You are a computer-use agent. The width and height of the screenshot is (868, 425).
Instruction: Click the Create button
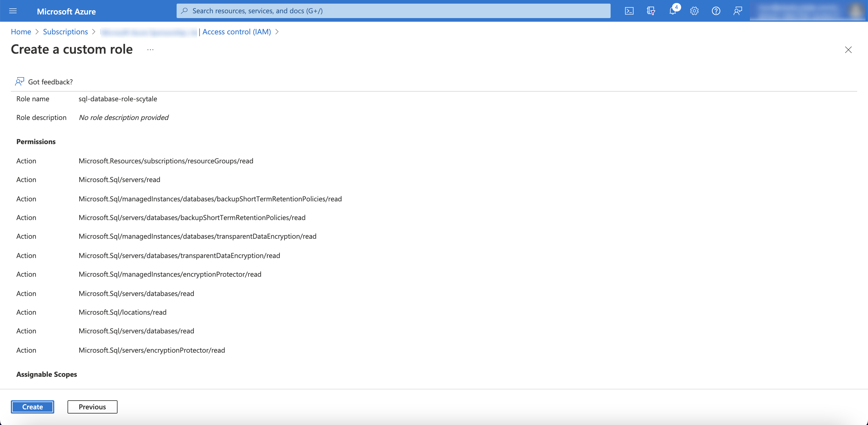(x=32, y=407)
